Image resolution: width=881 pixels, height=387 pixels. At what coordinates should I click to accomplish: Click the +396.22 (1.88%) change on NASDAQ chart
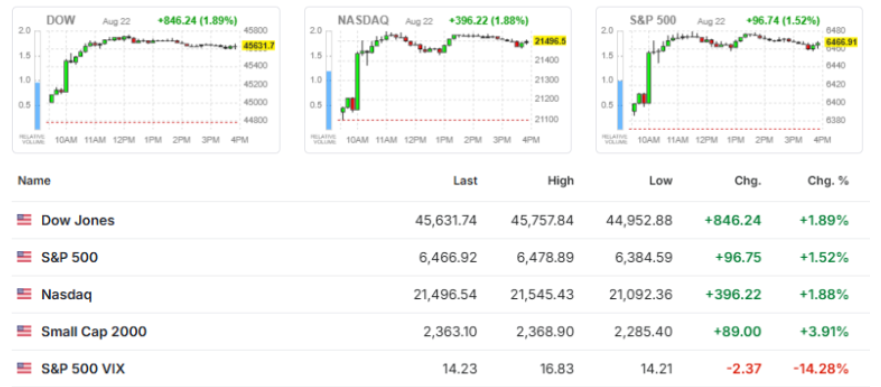(x=489, y=21)
